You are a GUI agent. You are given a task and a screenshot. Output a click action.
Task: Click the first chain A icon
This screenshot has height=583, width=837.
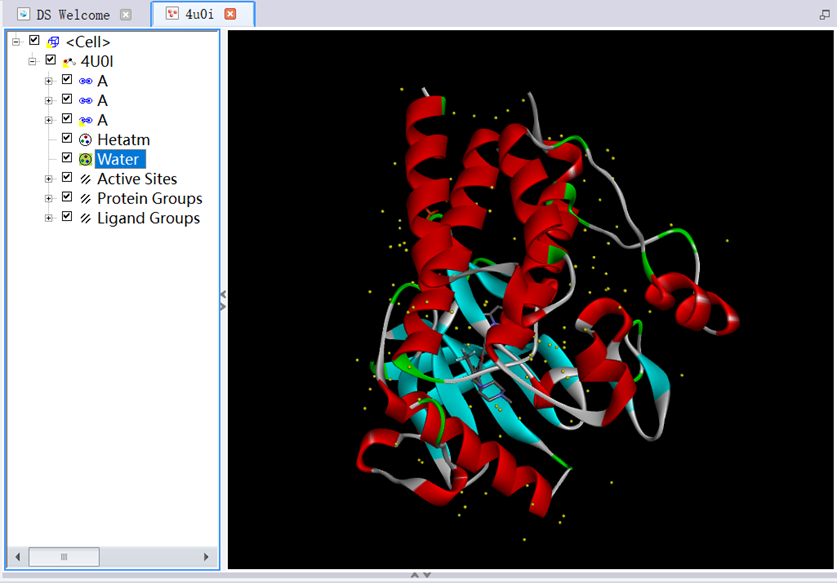[x=85, y=81]
